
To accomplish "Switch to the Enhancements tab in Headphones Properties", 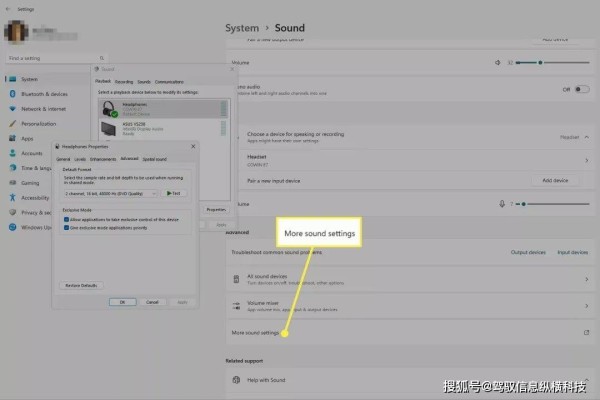I will click(102, 159).
